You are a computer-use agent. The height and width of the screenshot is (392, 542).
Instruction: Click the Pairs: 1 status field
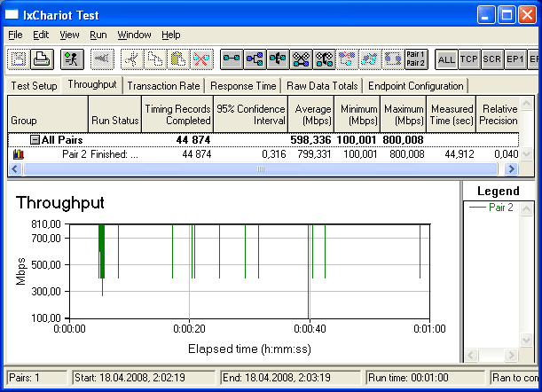tap(37, 378)
